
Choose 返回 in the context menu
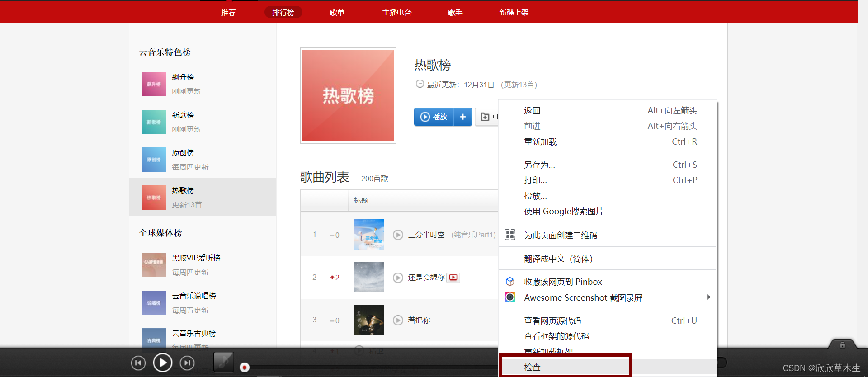(608, 111)
